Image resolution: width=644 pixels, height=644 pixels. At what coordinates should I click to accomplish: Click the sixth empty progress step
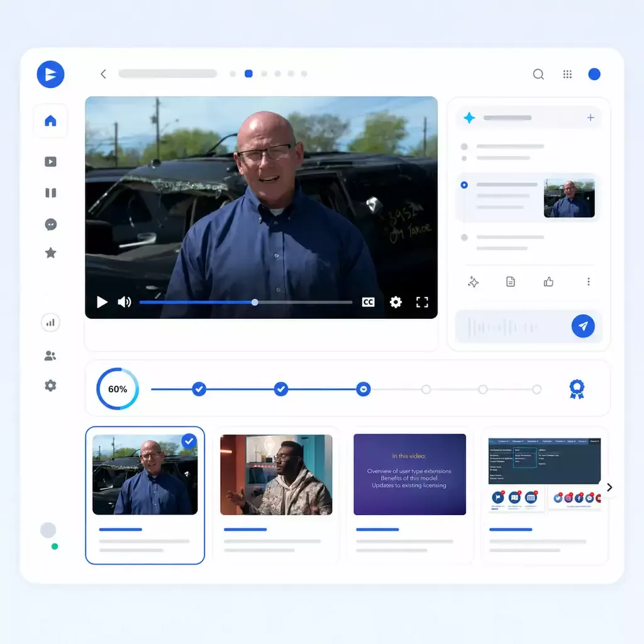click(537, 389)
